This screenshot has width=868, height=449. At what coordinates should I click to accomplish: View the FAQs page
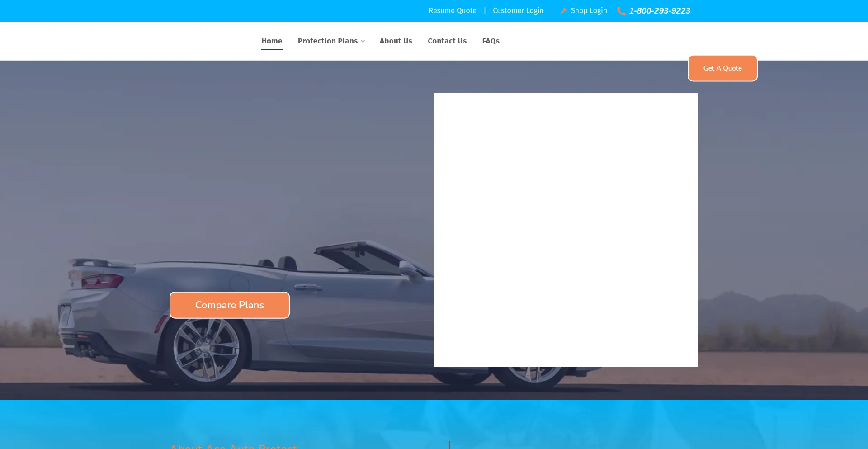click(x=491, y=41)
